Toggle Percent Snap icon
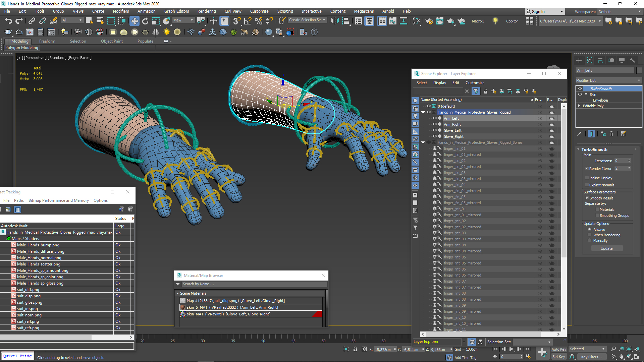The image size is (644, 362). [x=258, y=21]
